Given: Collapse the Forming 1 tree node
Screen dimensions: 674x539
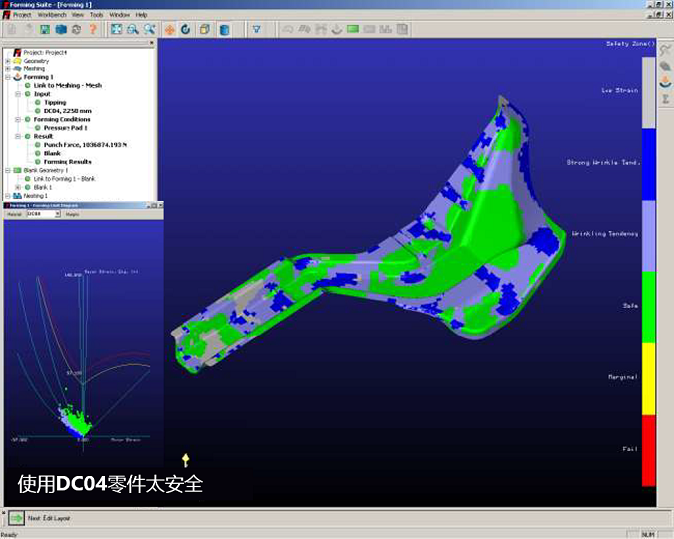Looking at the screenshot, I should click(7, 77).
